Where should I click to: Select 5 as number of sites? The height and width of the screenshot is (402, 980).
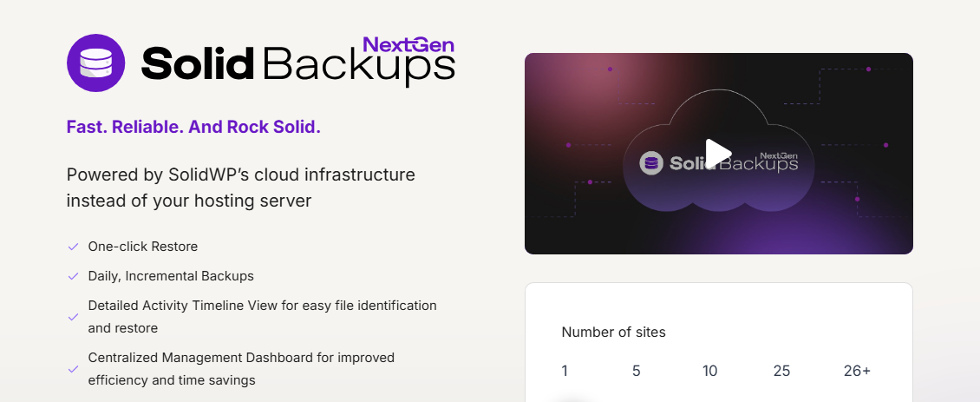[636, 371]
